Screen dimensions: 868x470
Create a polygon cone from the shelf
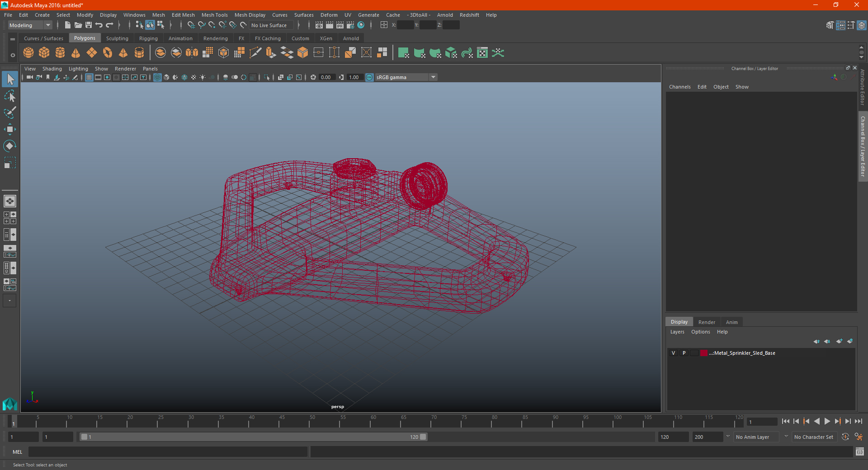coord(76,53)
